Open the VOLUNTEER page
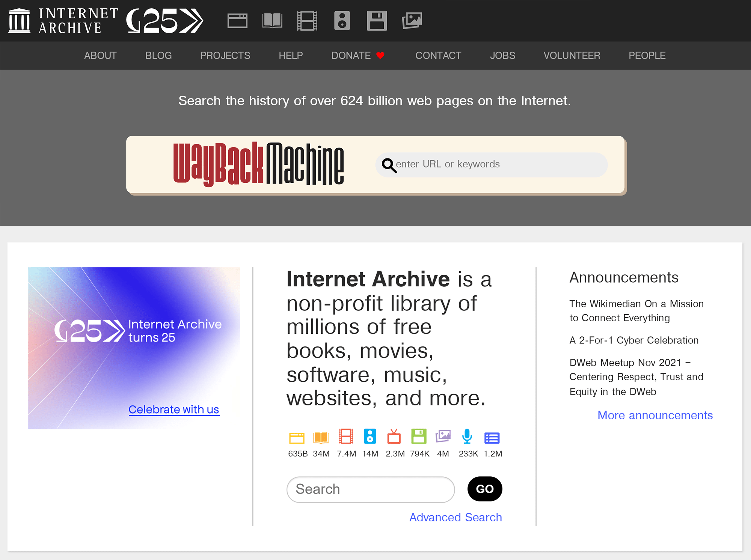 point(572,56)
